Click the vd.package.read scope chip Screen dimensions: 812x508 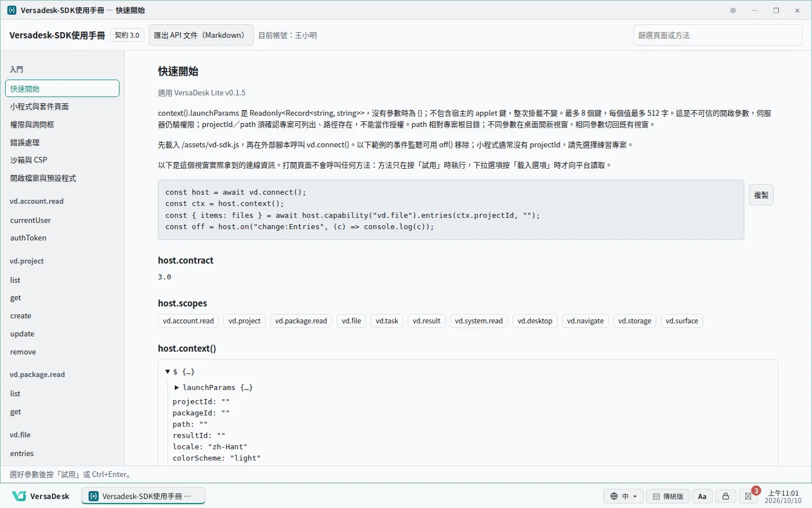pos(301,321)
